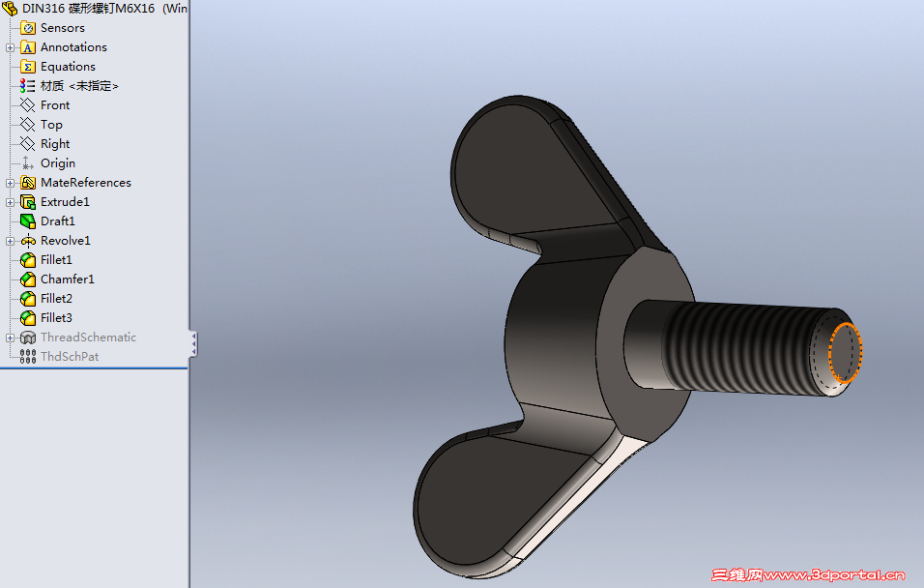This screenshot has width=924, height=588.
Task: Select the Draft1 label
Action: tap(58, 221)
